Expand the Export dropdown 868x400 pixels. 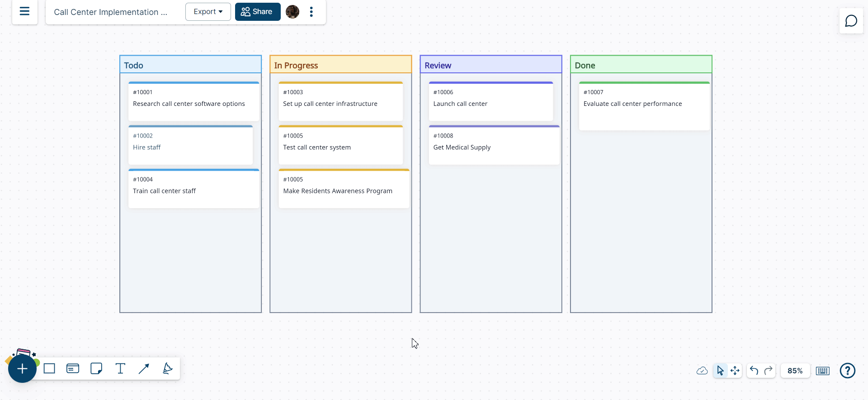point(208,12)
